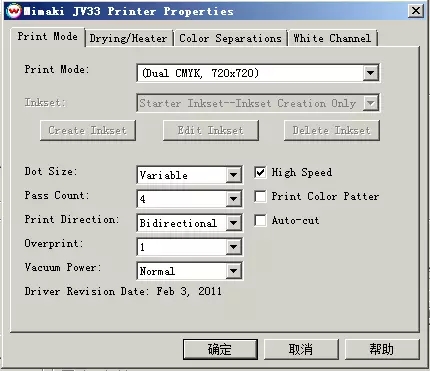Expand the Pass Count dropdown

click(x=233, y=199)
